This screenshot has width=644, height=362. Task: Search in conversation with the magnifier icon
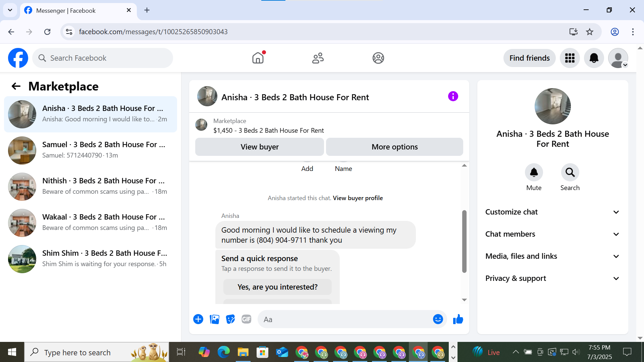570,173
